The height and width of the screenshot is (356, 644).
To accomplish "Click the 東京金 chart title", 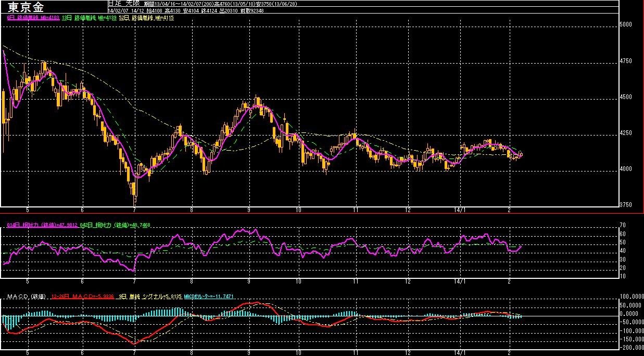I will pos(26,7).
